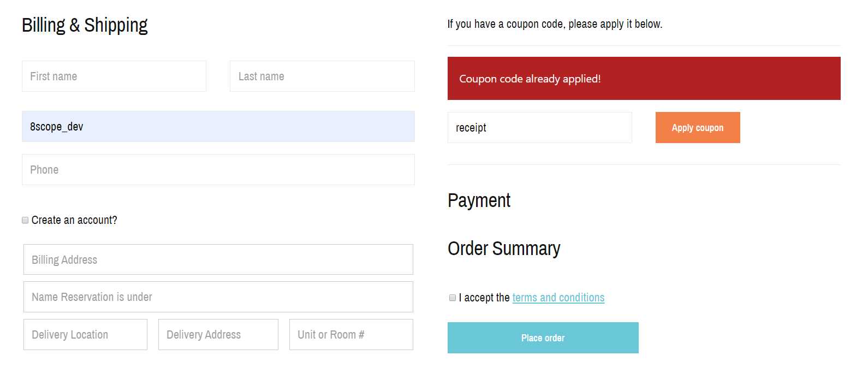
Task: Click the Phone input field
Action: pos(218,169)
